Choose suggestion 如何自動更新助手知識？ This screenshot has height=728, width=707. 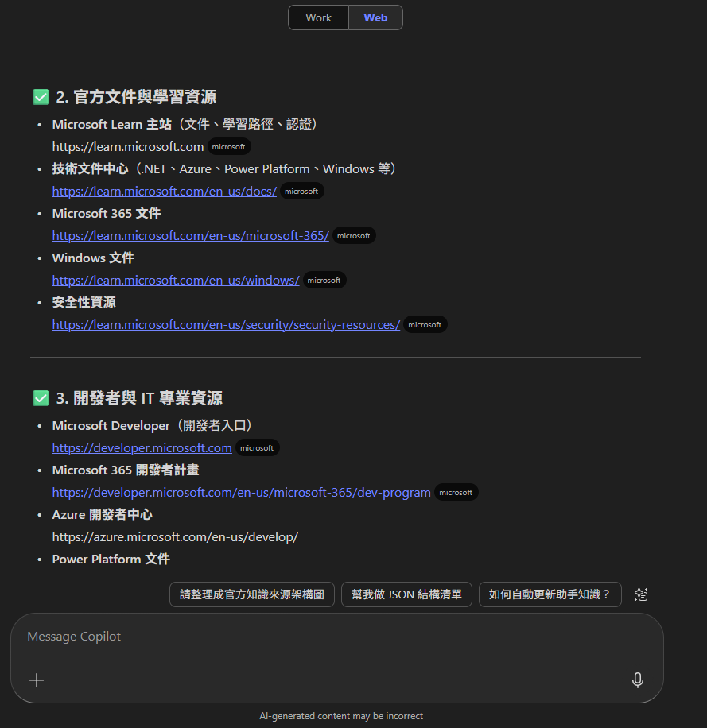click(550, 594)
